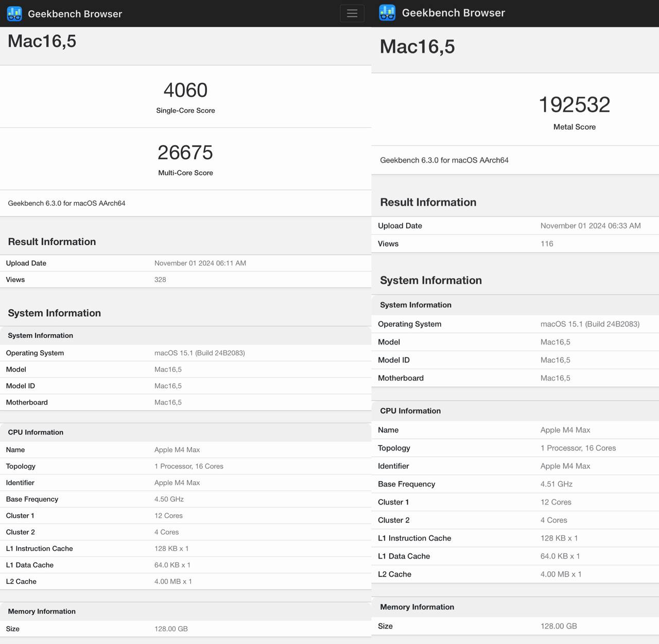
Task: Click memory Size 128.00 GB in right window
Action: tap(559, 626)
